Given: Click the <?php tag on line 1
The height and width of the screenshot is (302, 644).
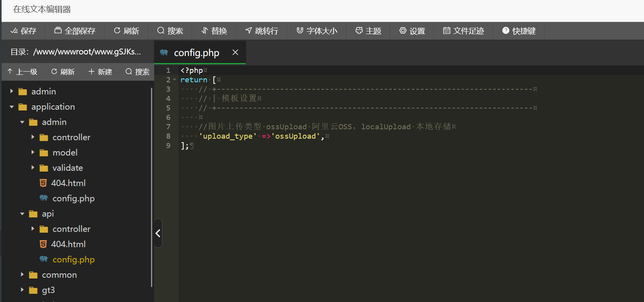Looking at the screenshot, I should pyautogui.click(x=192, y=71).
